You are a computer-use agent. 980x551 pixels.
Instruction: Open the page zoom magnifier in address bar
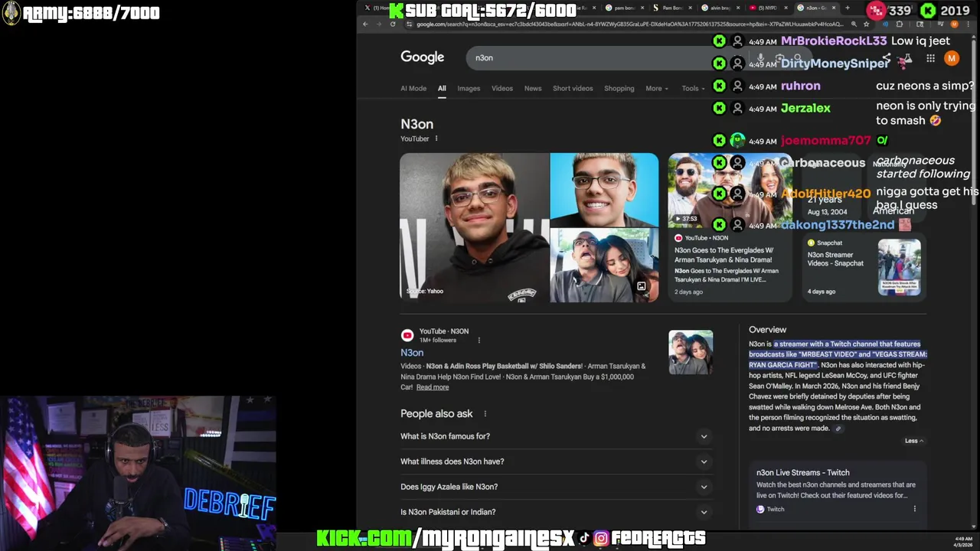854,24
